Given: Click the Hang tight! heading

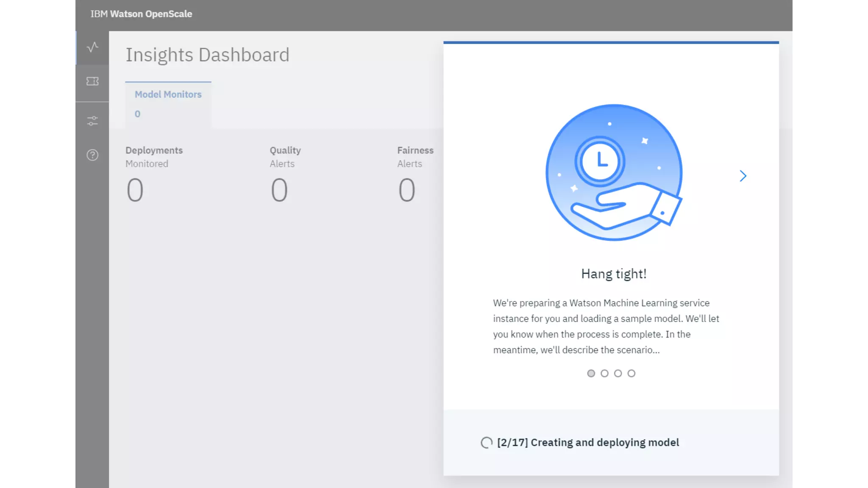Looking at the screenshot, I should pyautogui.click(x=613, y=274).
